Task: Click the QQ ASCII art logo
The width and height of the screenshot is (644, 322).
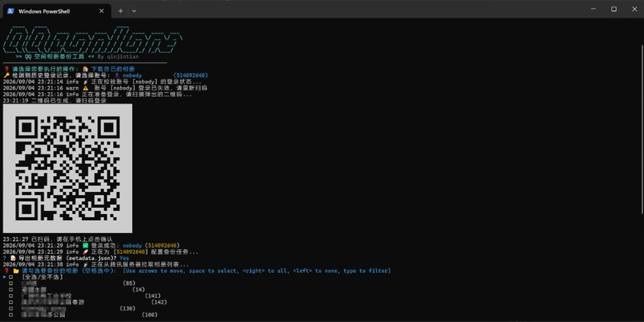Action: [x=93, y=39]
